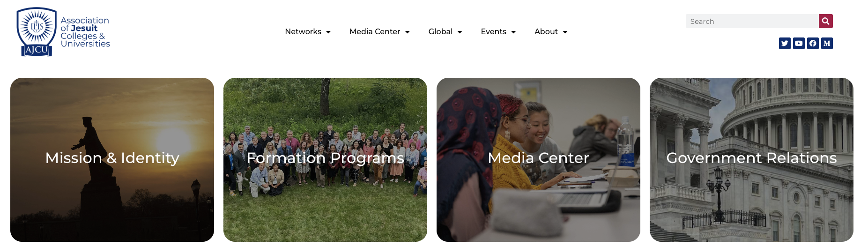Click the magnifying glass search button

(826, 21)
